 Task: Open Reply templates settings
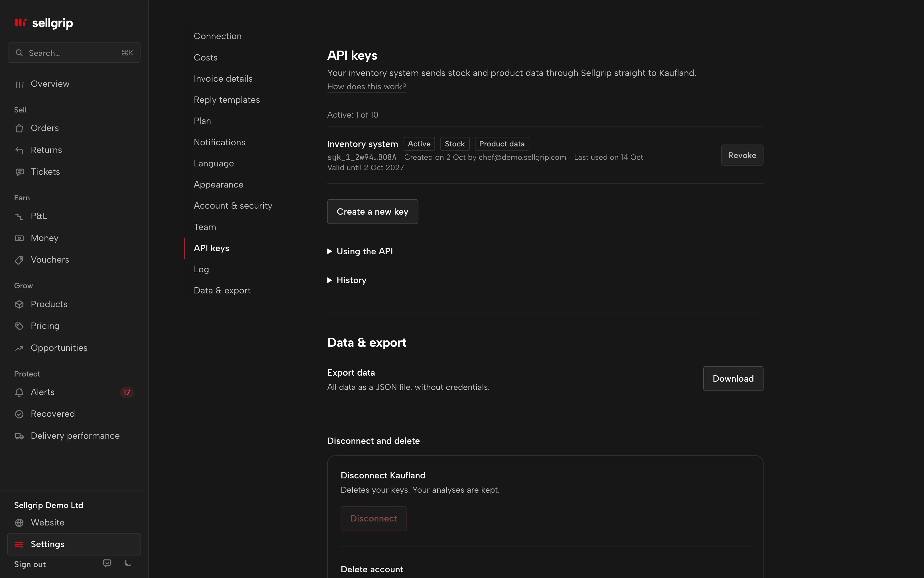[x=227, y=100]
